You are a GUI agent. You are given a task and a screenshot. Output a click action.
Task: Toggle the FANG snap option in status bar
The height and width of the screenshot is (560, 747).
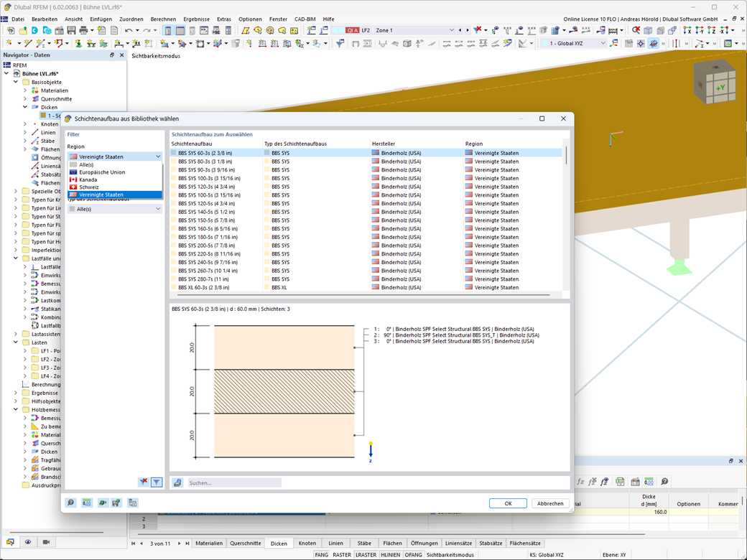click(321, 555)
